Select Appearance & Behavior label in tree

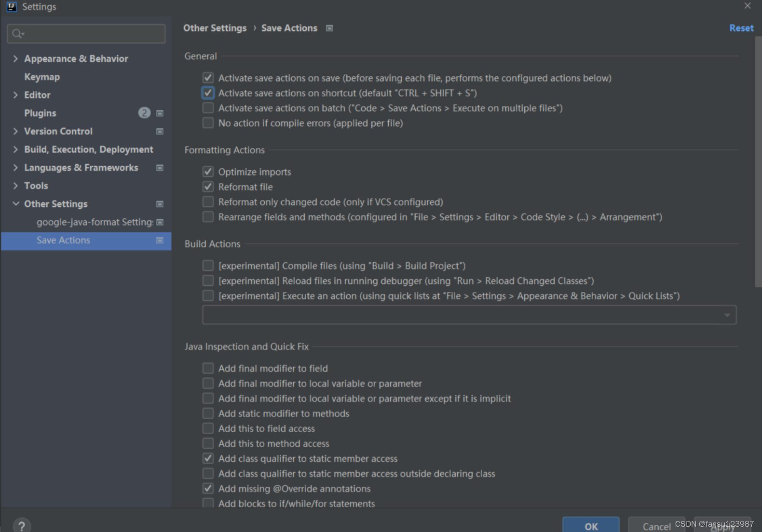point(76,59)
